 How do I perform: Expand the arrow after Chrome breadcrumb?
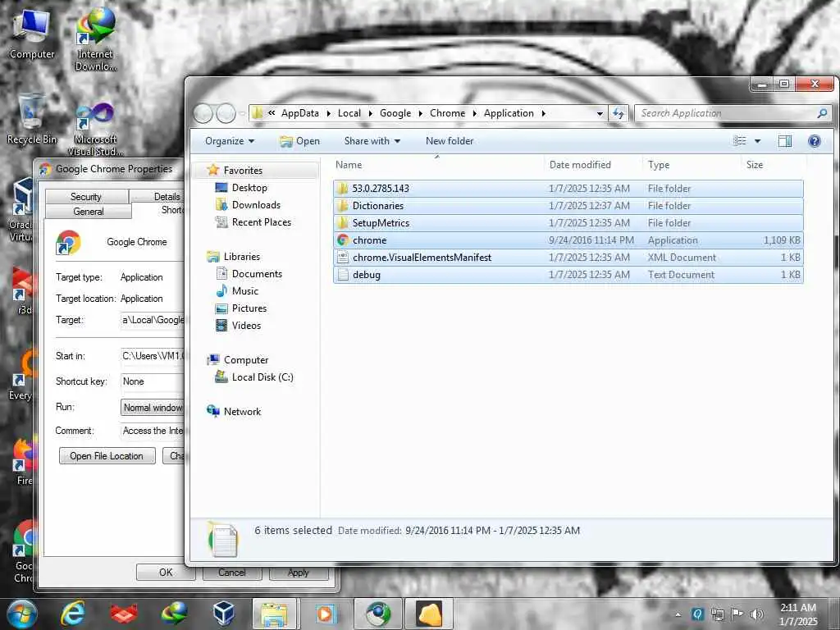pos(474,113)
